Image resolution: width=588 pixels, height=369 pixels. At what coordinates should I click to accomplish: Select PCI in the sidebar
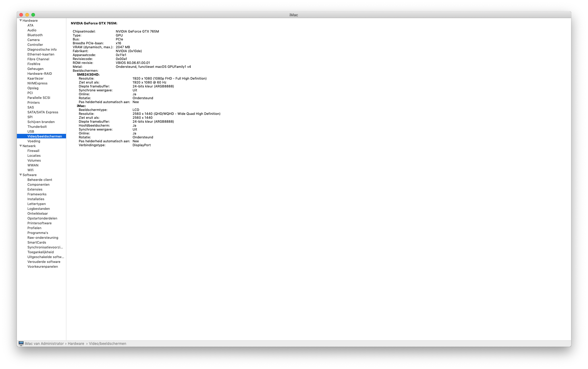tap(30, 93)
